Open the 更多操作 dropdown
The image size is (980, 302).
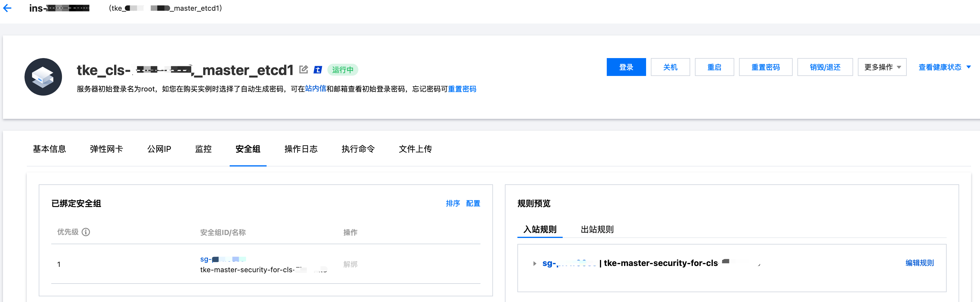882,67
